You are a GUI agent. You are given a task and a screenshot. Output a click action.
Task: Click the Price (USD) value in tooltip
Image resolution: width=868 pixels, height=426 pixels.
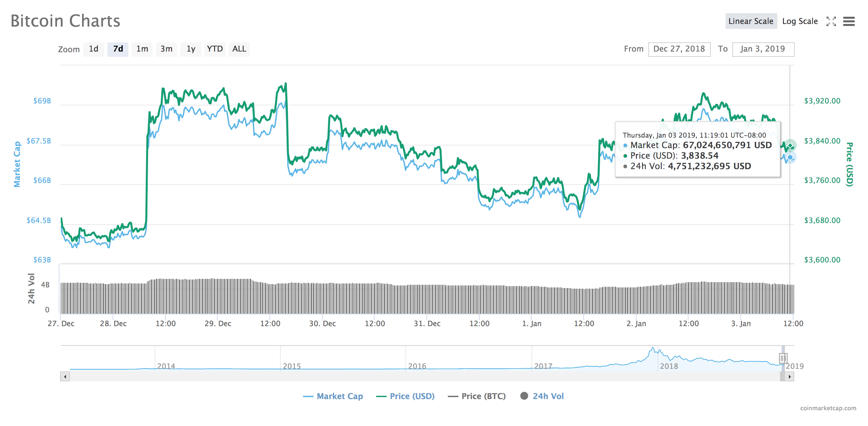coord(700,156)
